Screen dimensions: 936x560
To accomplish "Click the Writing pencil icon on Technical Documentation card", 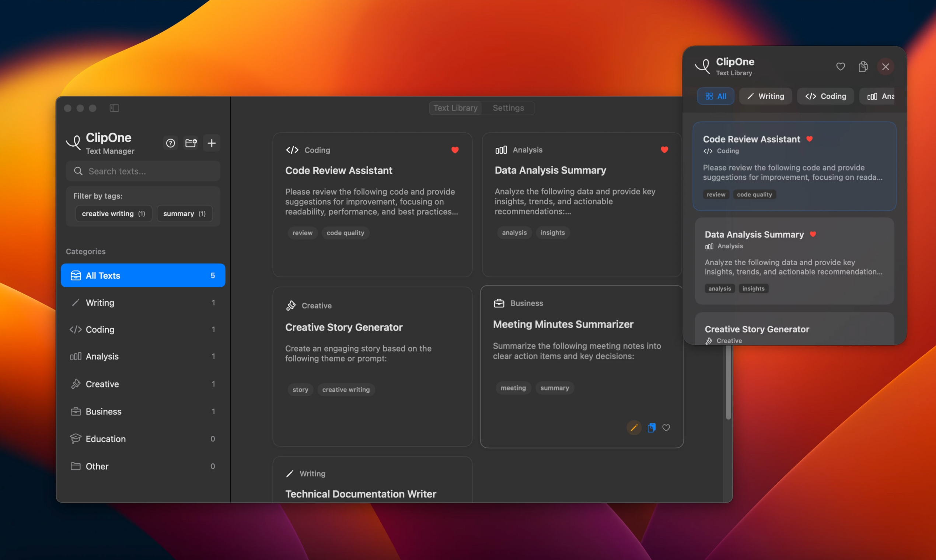I will pyautogui.click(x=290, y=473).
